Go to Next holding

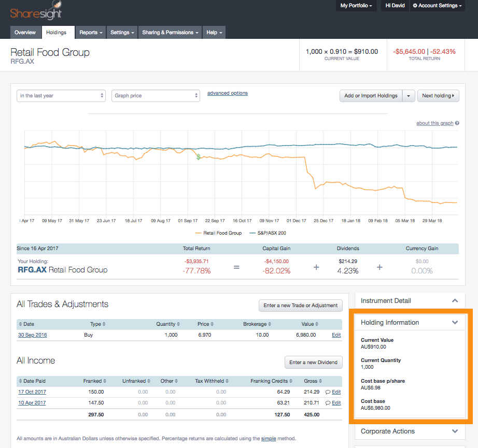coord(438,96)
